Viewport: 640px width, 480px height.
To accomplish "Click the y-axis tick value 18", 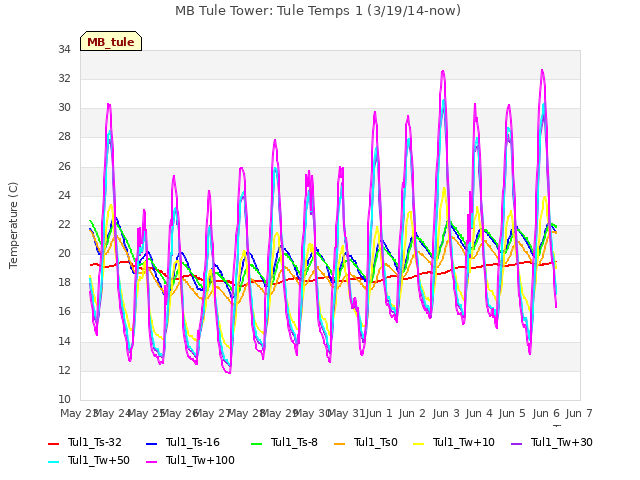I will click(64, 283).
